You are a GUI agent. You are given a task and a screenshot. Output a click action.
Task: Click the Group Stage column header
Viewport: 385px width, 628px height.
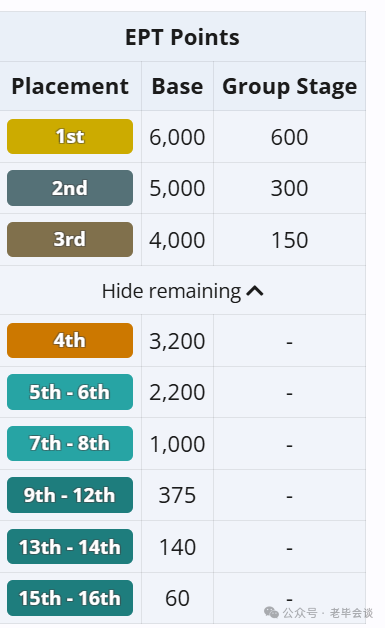[x=290, y=87]
